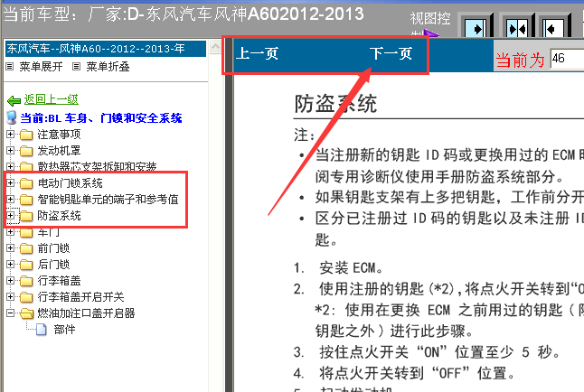Go to 上一页 previous page
The width and height of the screenshot is (584, 392).
[257, 54]
